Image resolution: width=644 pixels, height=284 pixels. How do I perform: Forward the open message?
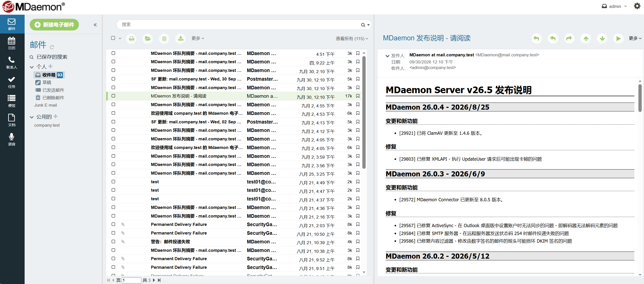point(569,39)
